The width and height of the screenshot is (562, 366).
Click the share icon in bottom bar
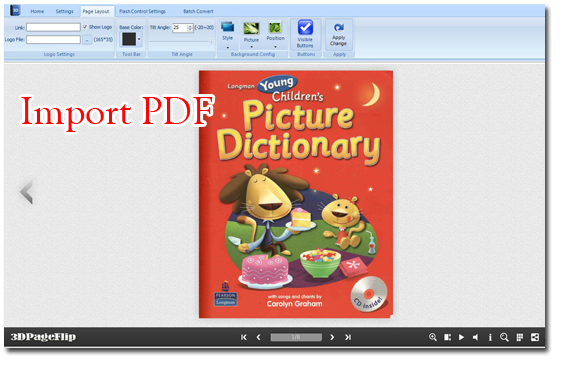(x=535, y=337)
